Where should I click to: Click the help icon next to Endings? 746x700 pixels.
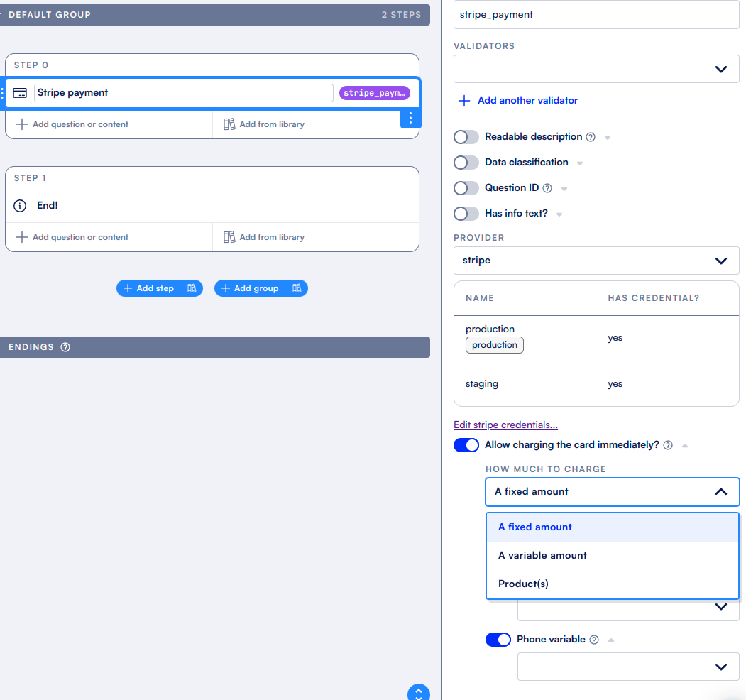[65, 347]
